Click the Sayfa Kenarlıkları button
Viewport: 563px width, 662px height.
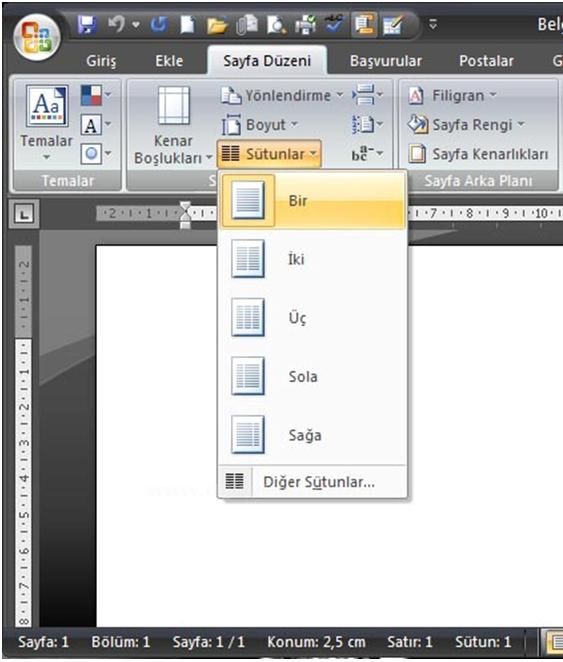(479, 154)
